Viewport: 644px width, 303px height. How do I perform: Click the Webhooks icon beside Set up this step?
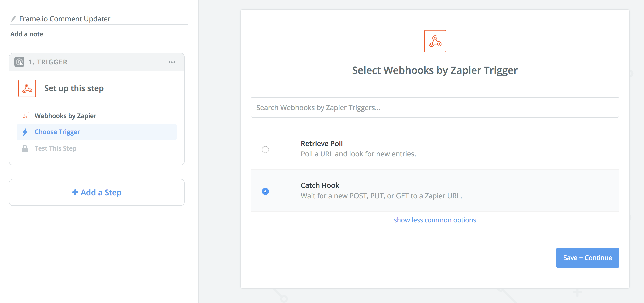coord(27,88)
